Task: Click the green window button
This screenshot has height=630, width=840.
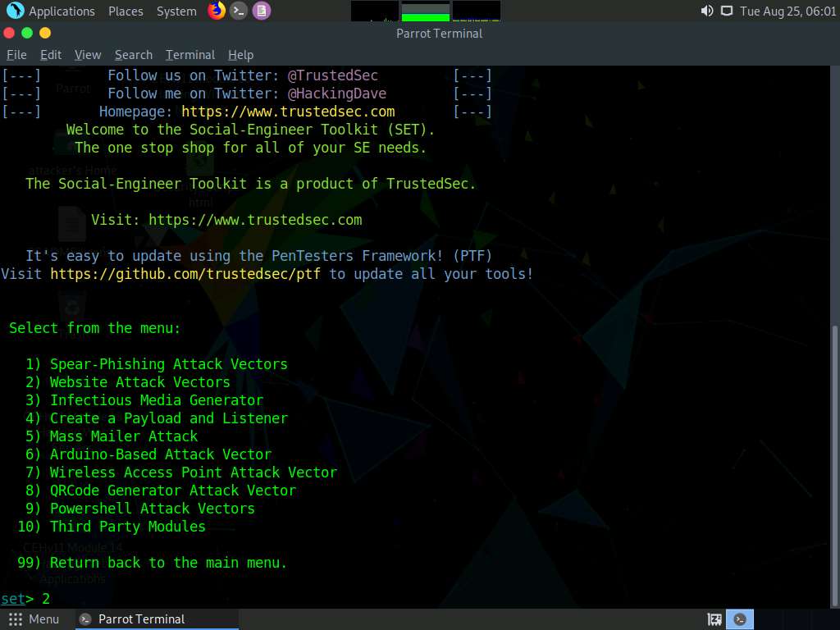Action: (x=27, y=33)
